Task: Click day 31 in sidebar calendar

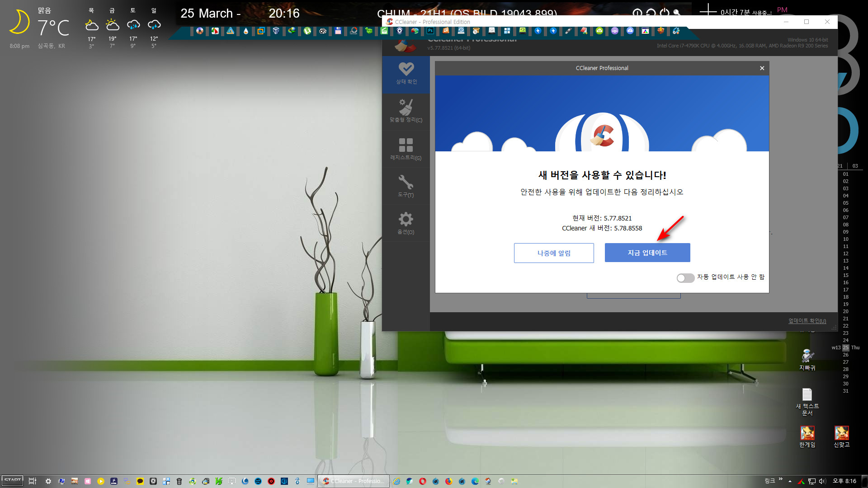Action: pyautogui.click(x=846, y=391)
